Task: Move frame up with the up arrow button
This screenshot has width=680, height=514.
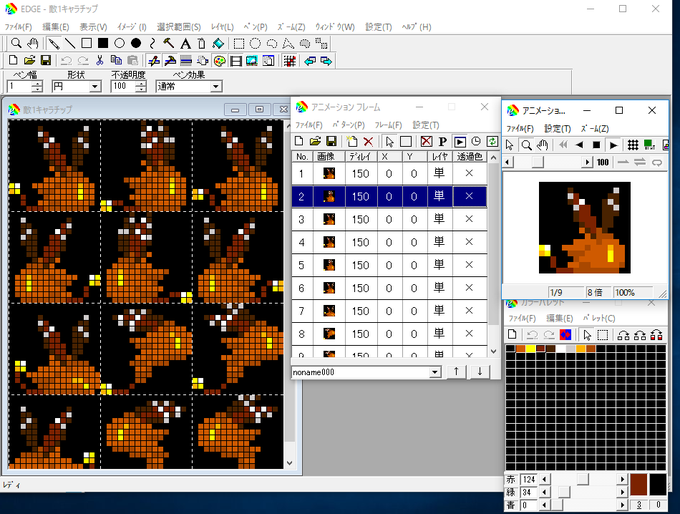Action: click(x=456, y=371)
